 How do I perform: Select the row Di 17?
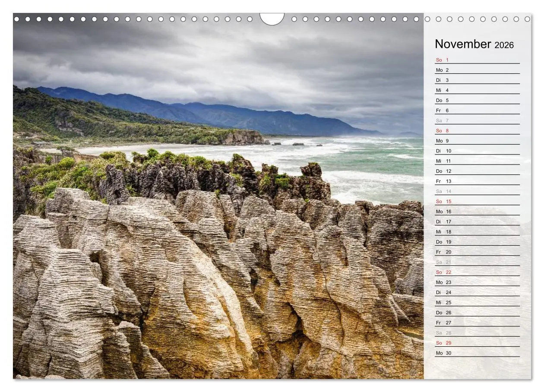pos(477,221)
